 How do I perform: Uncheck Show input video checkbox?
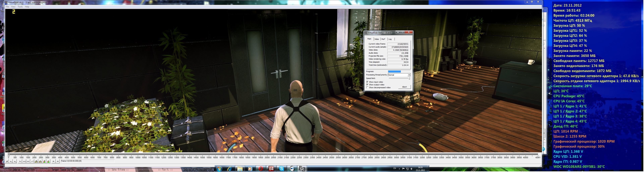[x=367, y=82]
